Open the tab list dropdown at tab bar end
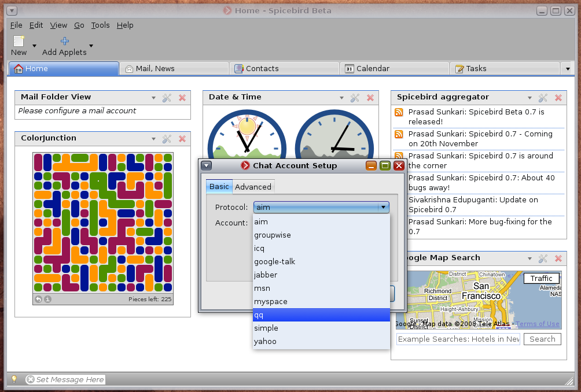The height and width of the screenshot is (392, 581). point(568,69)
